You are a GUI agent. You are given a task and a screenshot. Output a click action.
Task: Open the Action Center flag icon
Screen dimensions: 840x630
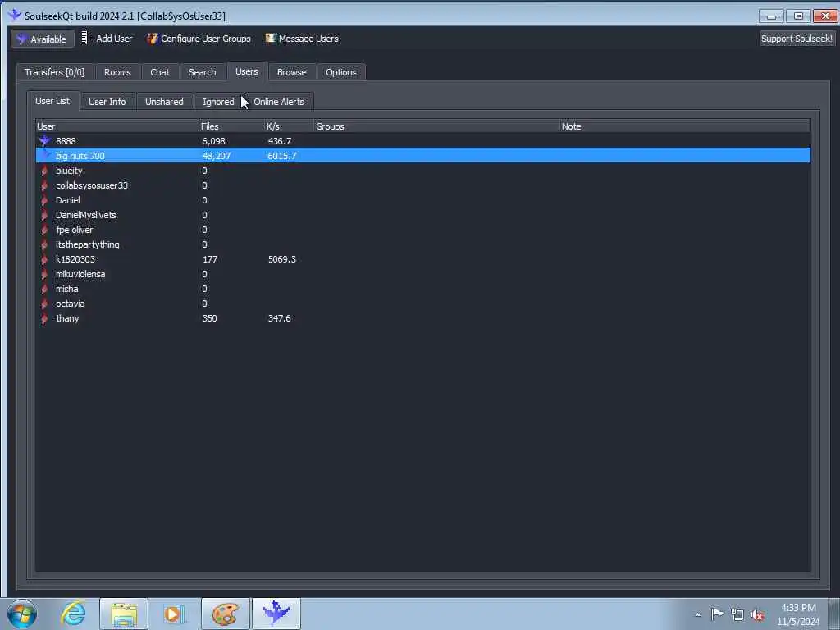[717, 614]
